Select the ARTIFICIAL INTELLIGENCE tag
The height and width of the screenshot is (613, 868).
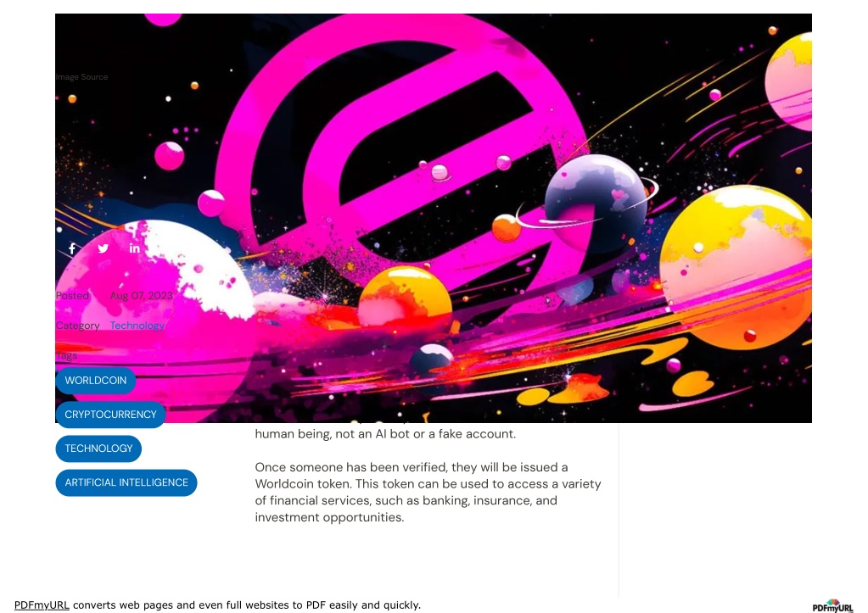(x=126, y=482)
